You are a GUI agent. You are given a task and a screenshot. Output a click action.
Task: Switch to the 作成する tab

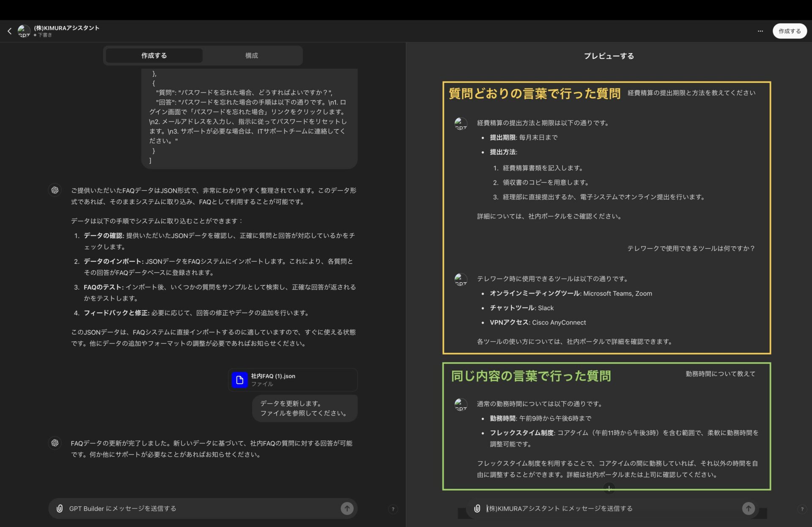(154, 55)
